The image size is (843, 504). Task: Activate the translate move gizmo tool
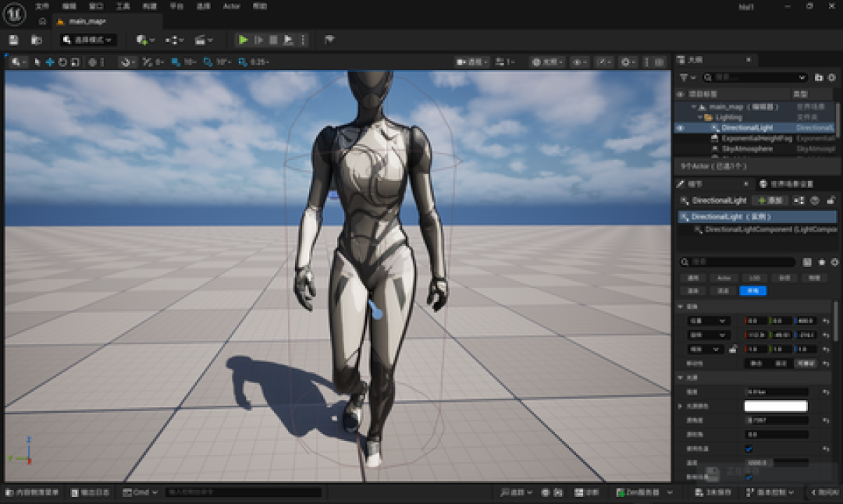pyautogui.click(x=49, y=62)
